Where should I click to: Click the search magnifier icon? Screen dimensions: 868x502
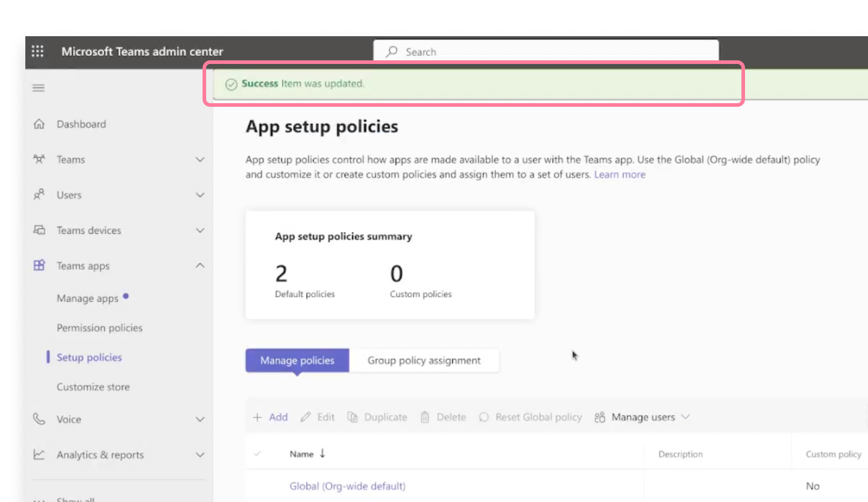pos(392,52)
